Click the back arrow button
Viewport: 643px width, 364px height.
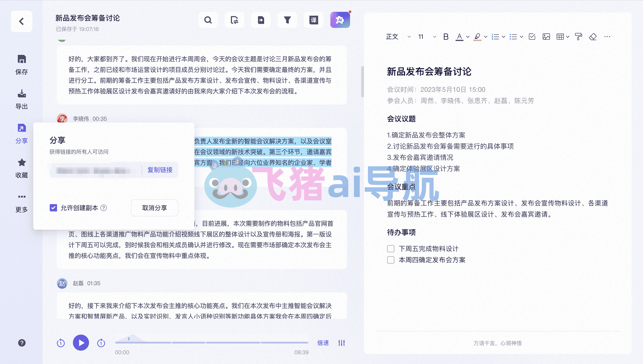(22, 21)
